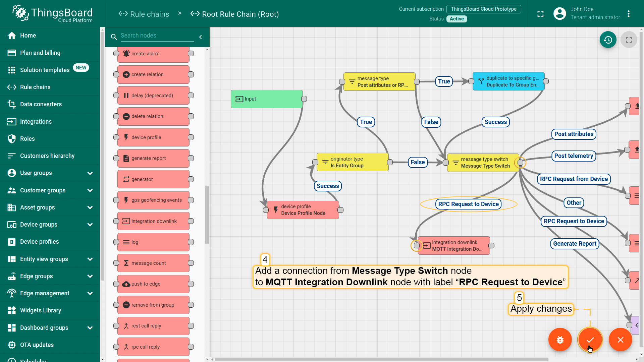
Task: Select the create relation node
Action: [153, 74]
